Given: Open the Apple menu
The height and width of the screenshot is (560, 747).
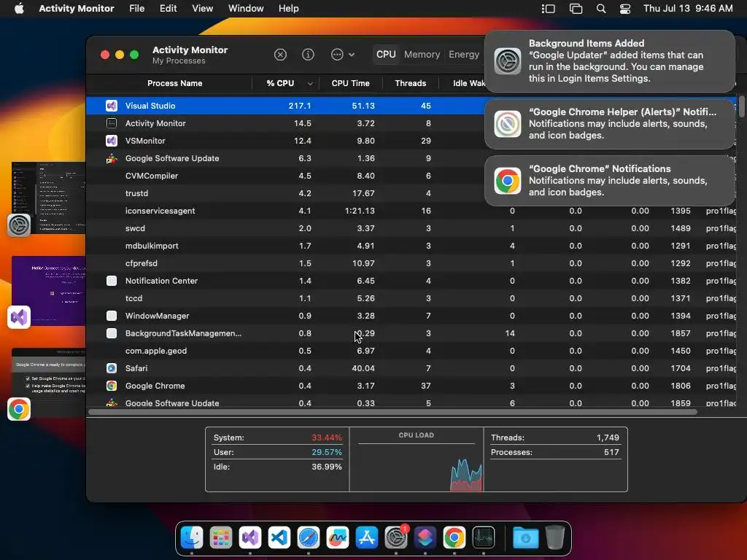Looking at the screenshot, I should tap(19, 9).
